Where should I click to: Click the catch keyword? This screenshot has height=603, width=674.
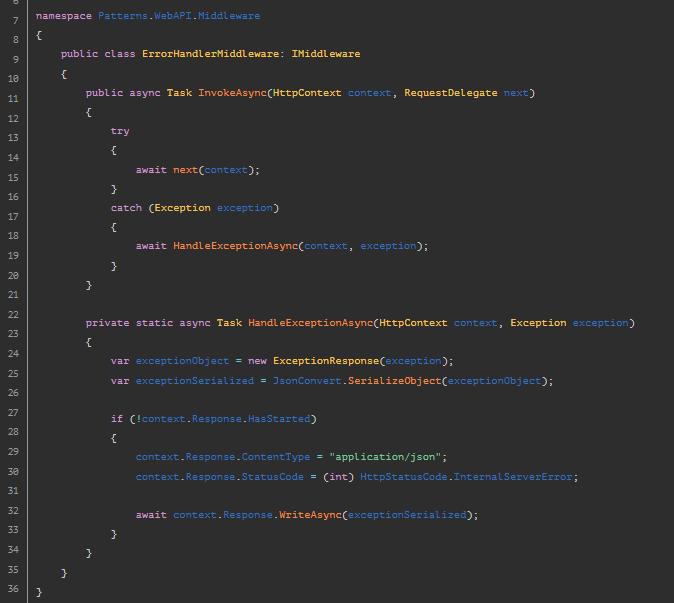126,208
